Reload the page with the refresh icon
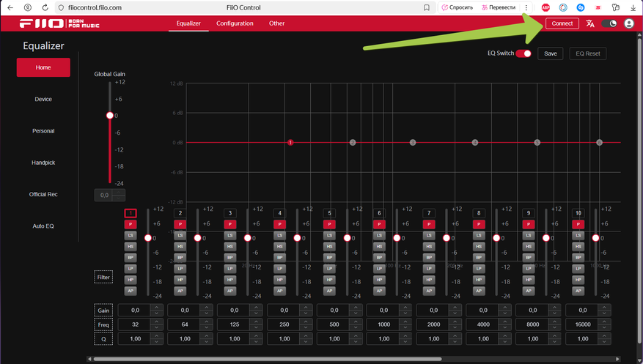 (45, 7)
